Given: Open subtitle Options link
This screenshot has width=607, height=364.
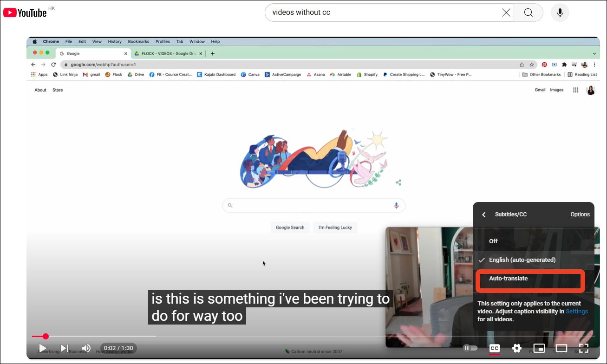Looking at the screenshot, I should click(580, 214).
